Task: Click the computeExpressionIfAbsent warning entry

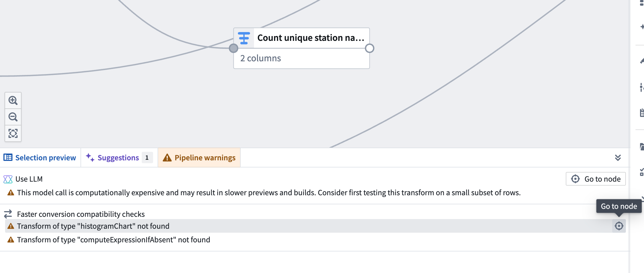Action: pos(113,240)
